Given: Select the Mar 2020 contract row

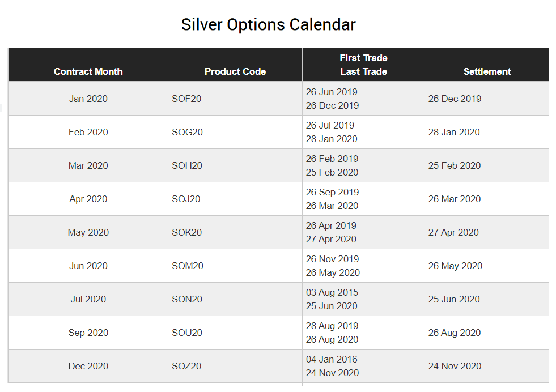Looking at the screenshot, I should click(x=278, y=165).
